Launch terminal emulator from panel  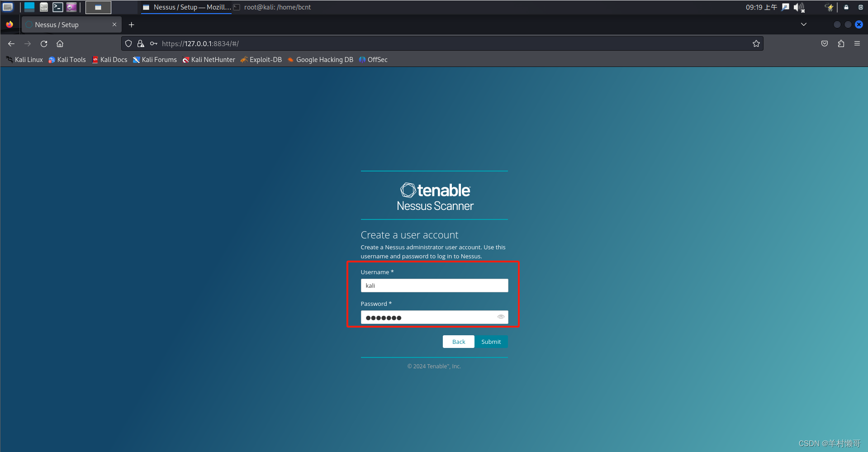[57, 7]
